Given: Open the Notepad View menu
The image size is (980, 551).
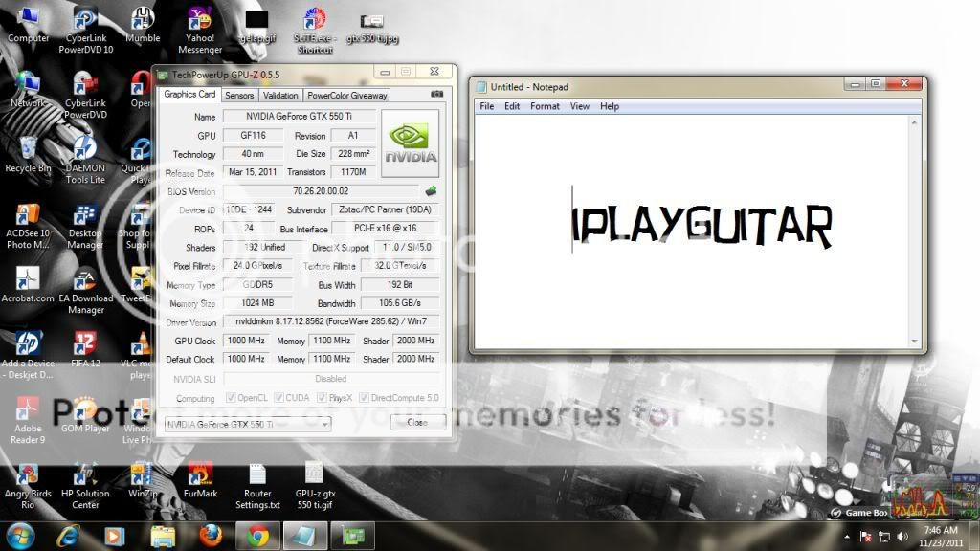Looking at the screenshot, I should [579, 106].
